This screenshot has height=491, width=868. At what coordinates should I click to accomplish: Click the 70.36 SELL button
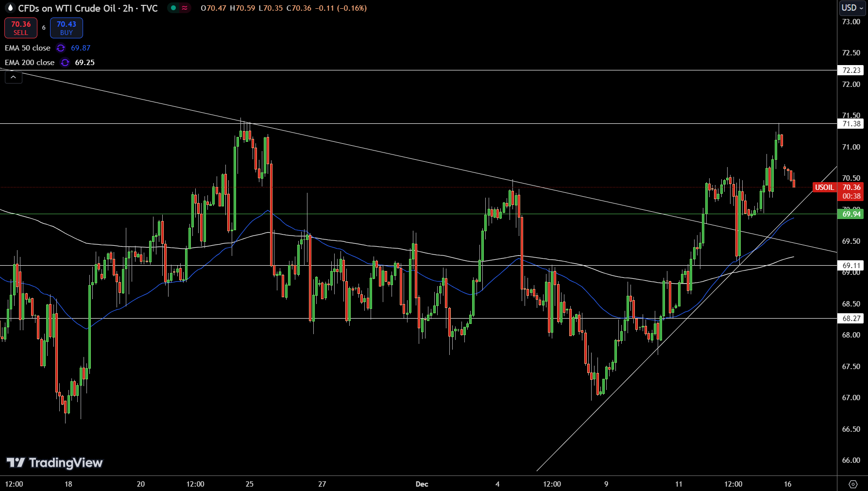(x=21, y=28)
